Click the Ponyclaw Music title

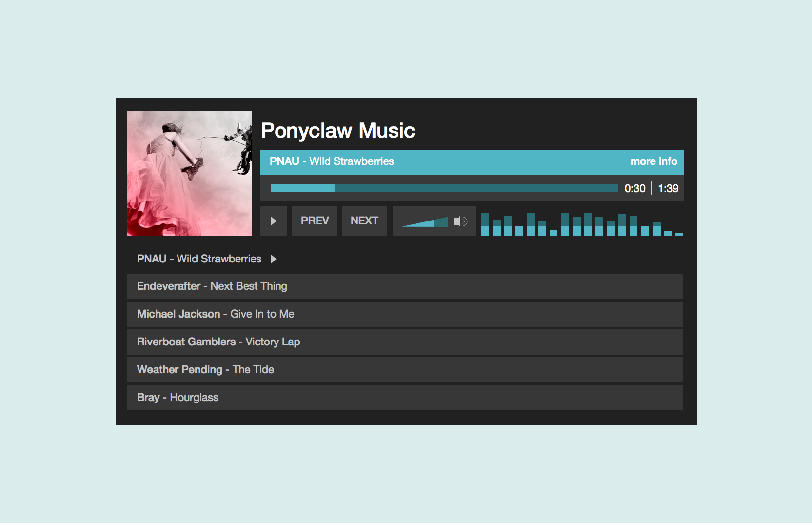338,131
